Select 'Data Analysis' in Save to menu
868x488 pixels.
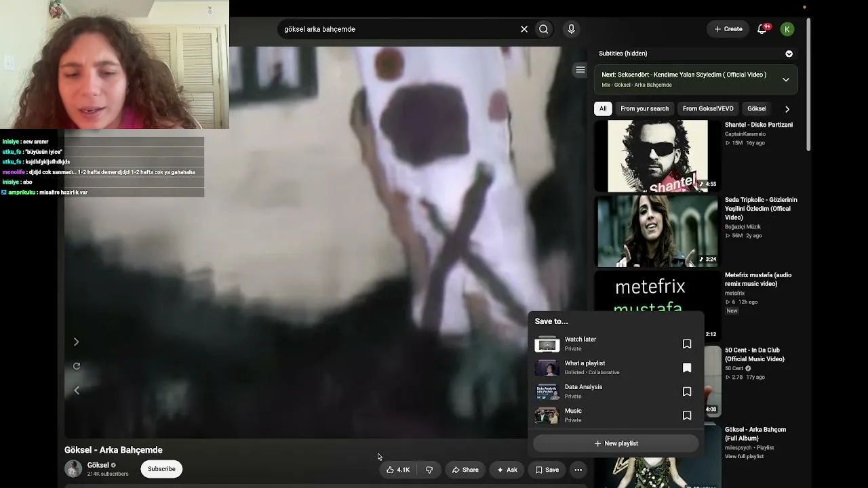point(615,392)
